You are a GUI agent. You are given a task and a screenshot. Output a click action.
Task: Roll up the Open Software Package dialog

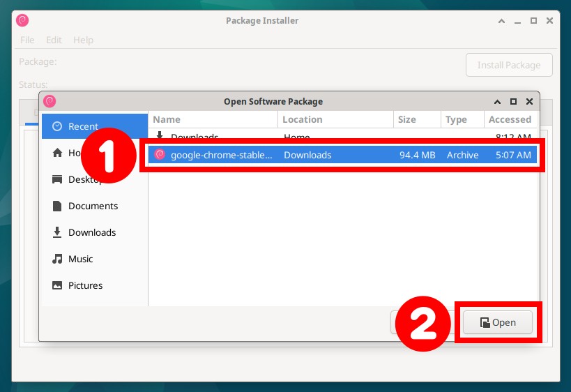pos(497,102)
